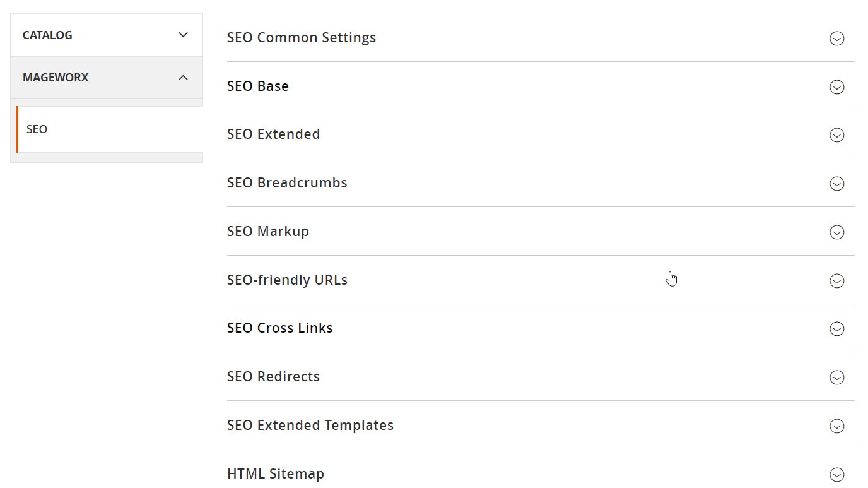Expand the CATALOG sidebar chevron
This screenshot has height=488, width=868.
click(183, 35)
